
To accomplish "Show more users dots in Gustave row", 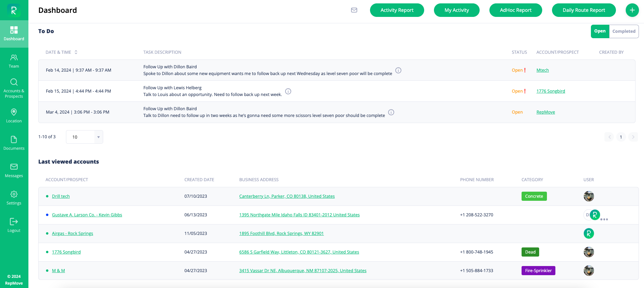I will point(604,219).
